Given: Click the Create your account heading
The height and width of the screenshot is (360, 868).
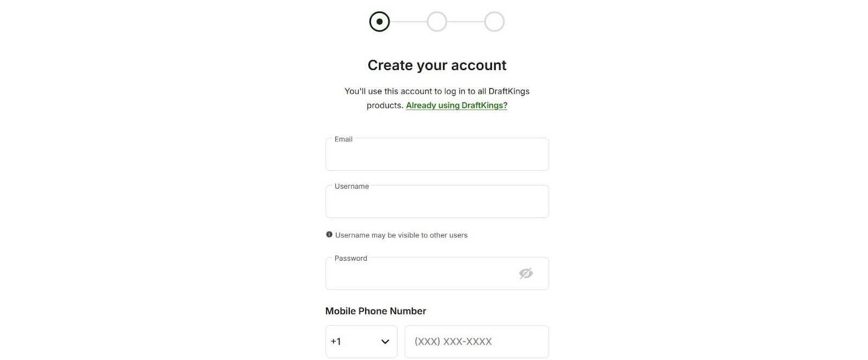Looking at the screenshot, I should point(437,65).
